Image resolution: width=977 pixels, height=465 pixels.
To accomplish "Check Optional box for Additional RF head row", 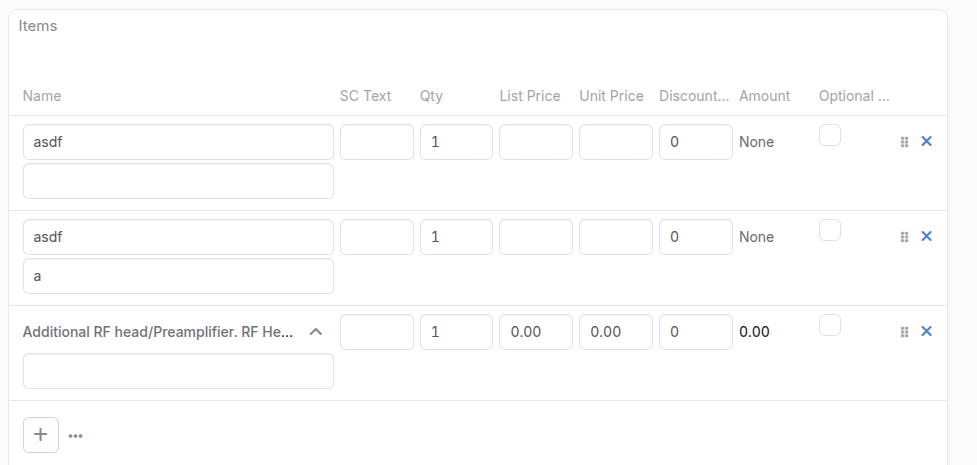I will (x=830, y=325).
